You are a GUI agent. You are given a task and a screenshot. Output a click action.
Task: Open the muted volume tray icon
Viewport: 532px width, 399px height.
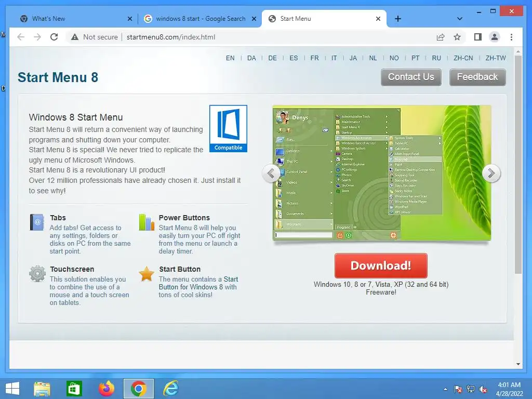[483, 389]
